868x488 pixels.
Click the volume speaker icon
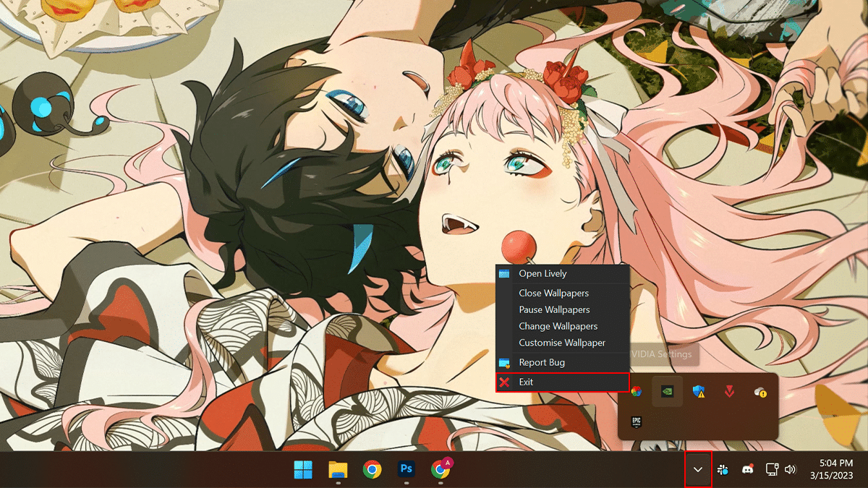(790, 469)
